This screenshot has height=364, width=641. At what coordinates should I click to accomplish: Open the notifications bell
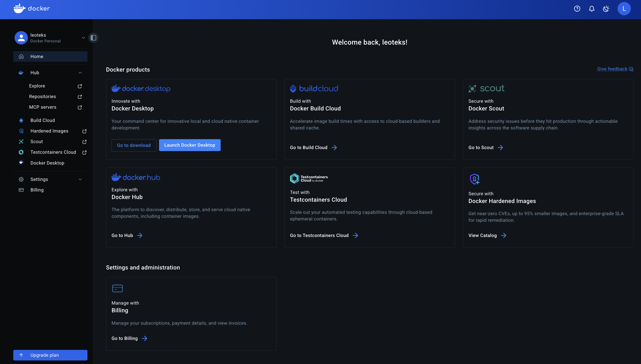coord(592,9)
